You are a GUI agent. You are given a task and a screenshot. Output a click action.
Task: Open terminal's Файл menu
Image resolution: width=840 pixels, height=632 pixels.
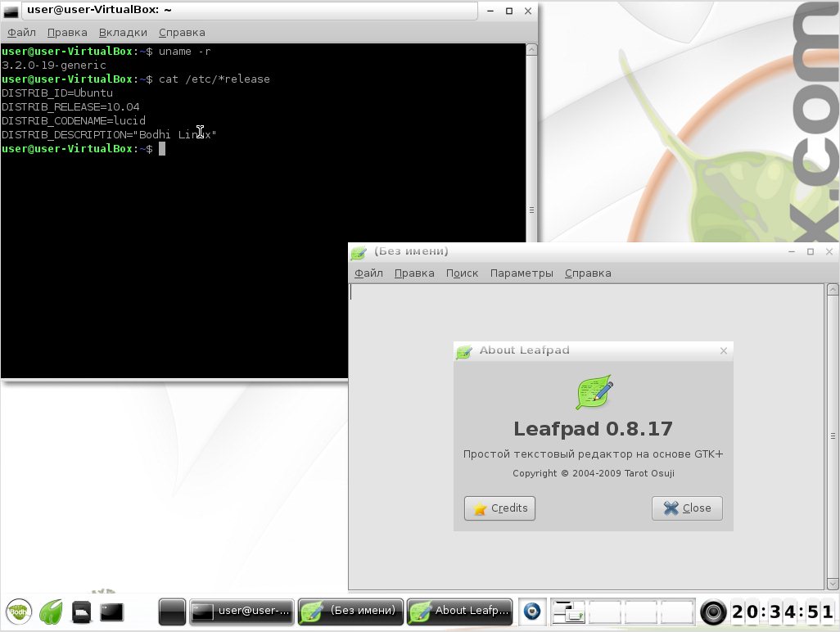pyautogui.click(x=21, y=33)
